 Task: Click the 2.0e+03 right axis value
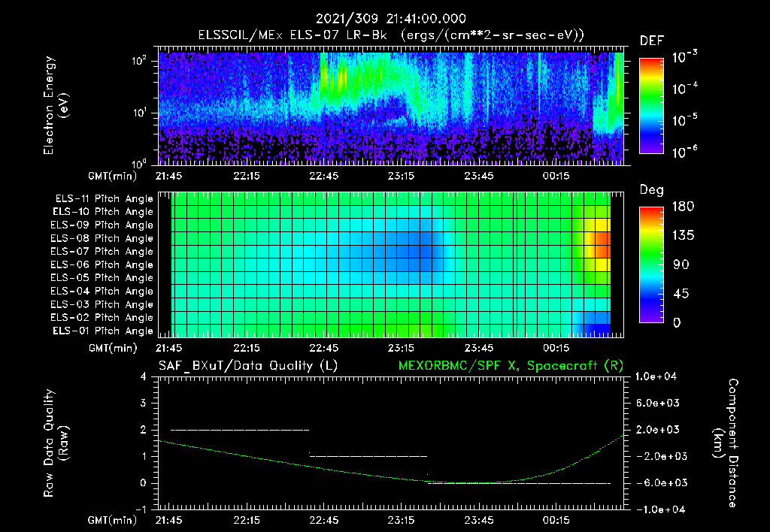(x=658, y=430)
